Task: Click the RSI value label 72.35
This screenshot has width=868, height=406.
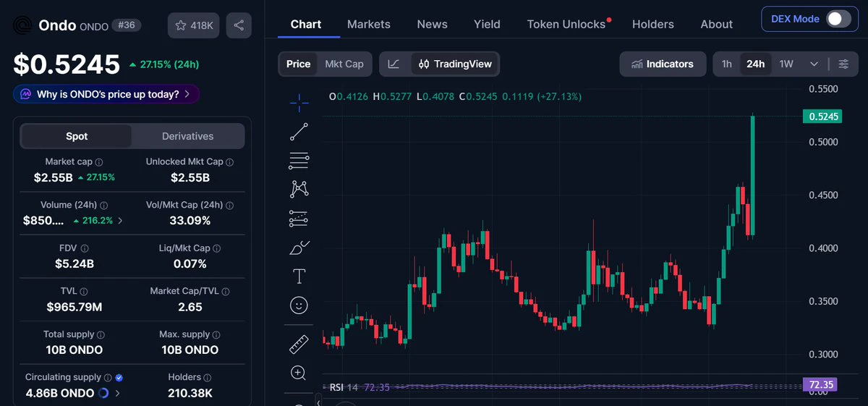Action: (x=820, y=385)
